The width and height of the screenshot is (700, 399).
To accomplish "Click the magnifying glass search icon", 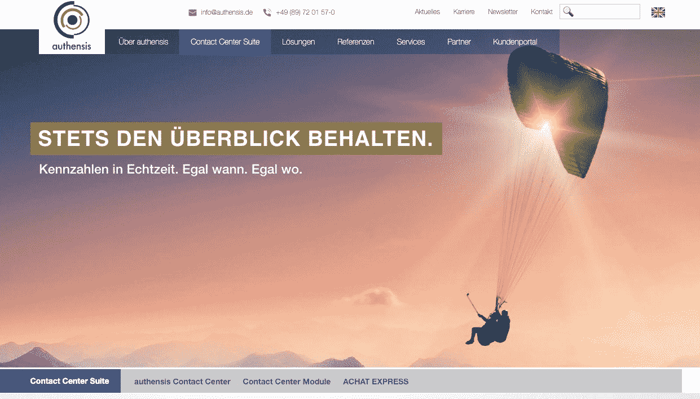I will 568,12.
